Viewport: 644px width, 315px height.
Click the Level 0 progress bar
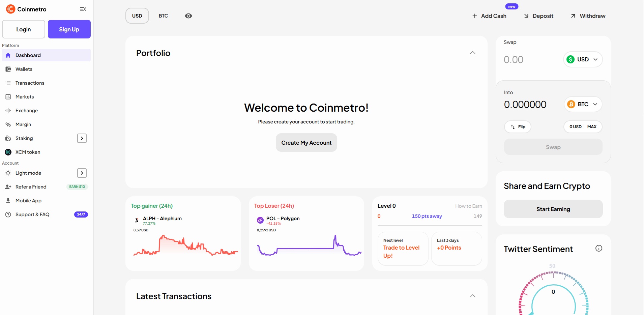[430, 225]
